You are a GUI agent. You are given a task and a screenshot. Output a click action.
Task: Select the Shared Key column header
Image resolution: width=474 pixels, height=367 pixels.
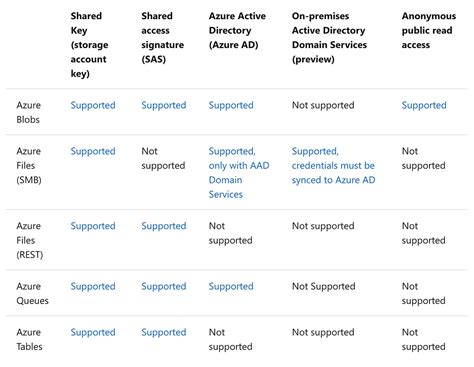[89, 45]
